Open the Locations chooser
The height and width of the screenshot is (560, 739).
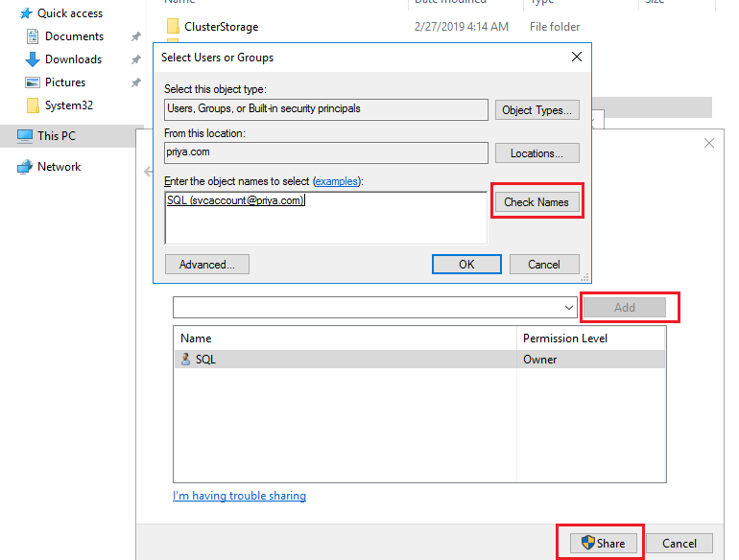[x=536, y=153]
